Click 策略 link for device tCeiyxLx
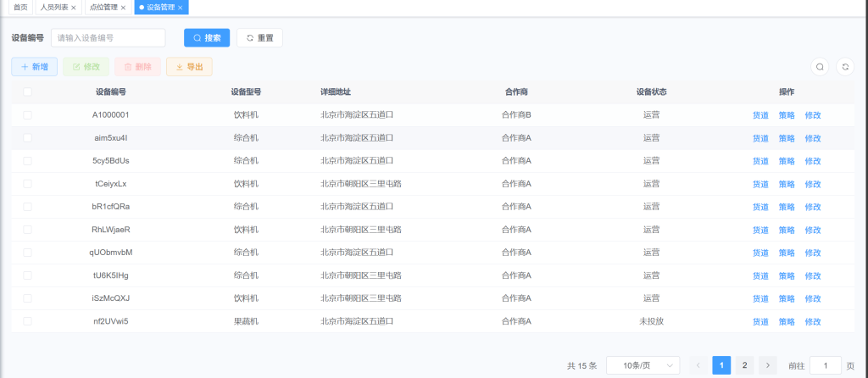The width and height of the screenshot is (868, 378). click(787, 184)
